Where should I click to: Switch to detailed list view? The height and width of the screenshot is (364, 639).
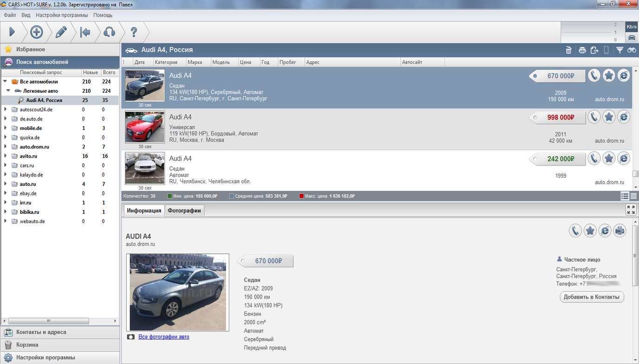[x=625, y=196]
